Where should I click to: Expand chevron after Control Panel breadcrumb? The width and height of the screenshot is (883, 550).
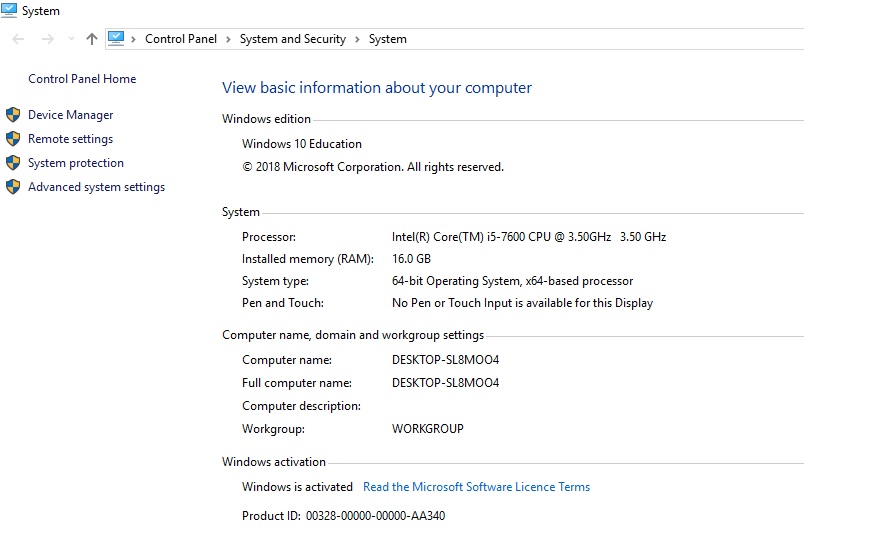[x=228, y=39]
